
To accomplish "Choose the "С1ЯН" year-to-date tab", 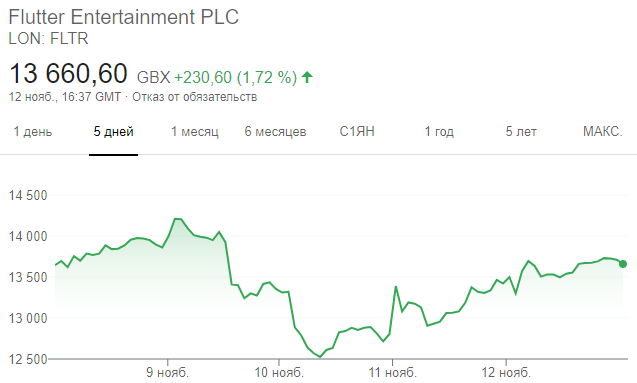I will coord(357,132).
